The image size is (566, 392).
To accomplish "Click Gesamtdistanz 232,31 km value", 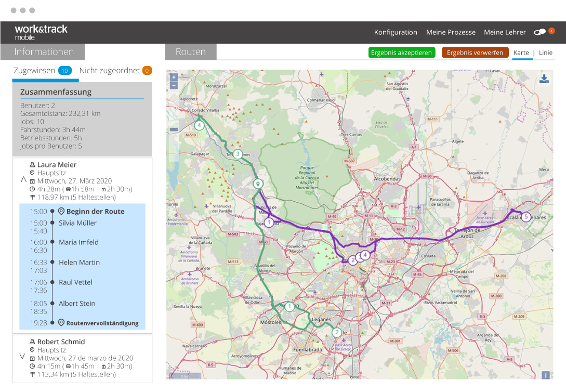I will [60, 113].
